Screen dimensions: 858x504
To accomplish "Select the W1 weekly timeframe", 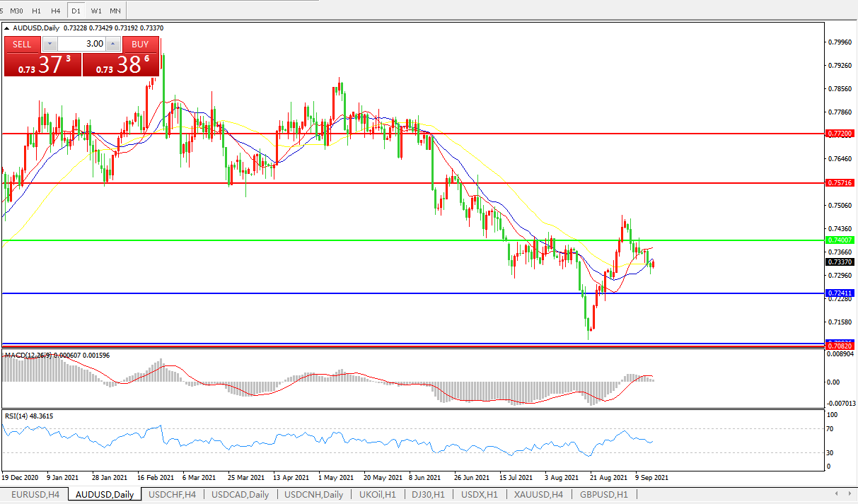I will (x=96, y=11).
